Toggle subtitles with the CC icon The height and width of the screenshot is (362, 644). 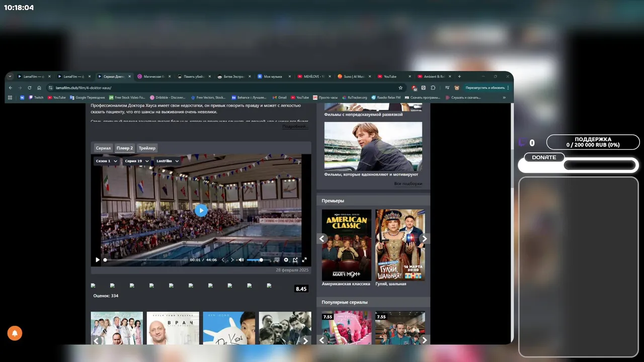277,260
